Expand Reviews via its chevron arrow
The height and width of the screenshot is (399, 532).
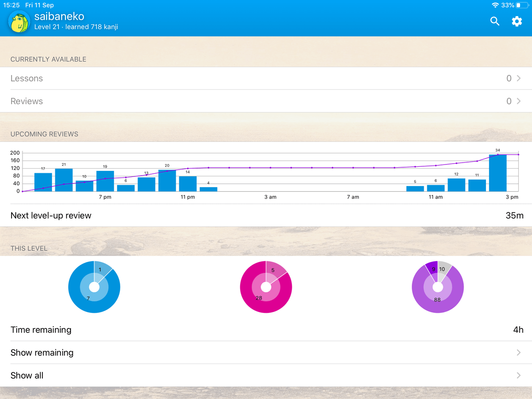click(519, 101)
